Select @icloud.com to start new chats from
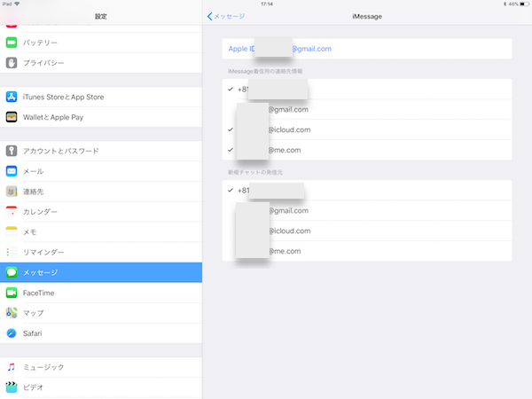The height and width of the screenshot is (399, 532). 367,231
